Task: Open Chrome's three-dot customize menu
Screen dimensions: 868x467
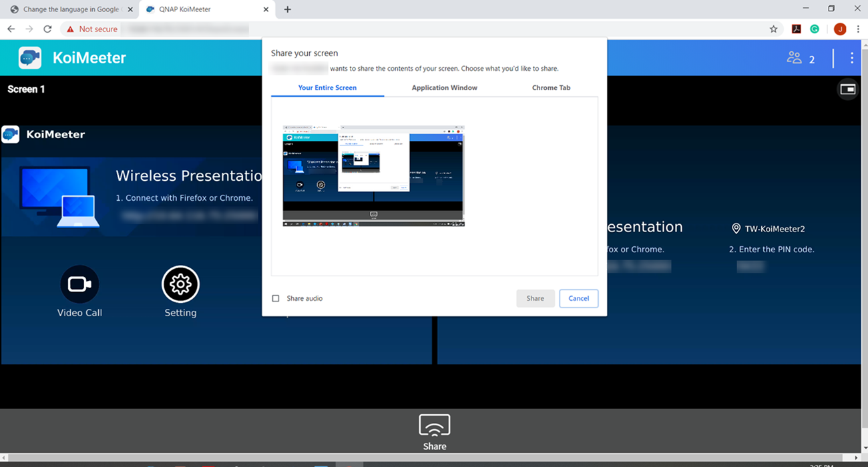Action: [858, 29]
